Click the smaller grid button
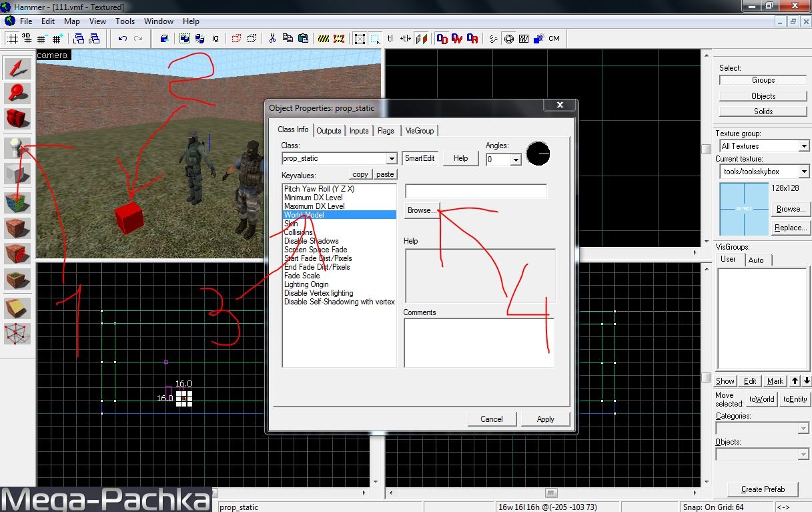 (x=43, y=39)
